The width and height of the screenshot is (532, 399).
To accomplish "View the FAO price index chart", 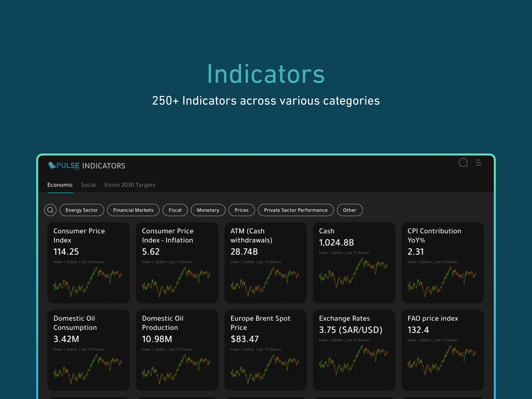I will coord(442,360).
